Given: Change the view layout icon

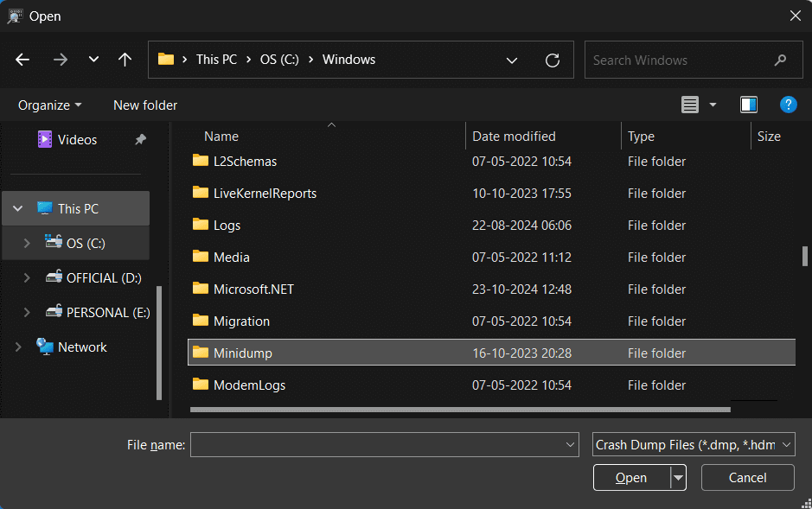Looking at the screenshot, I should point(689,104).
